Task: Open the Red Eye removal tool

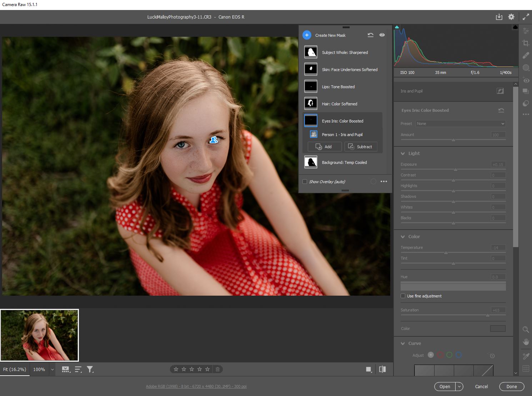Action: point(526,80)
